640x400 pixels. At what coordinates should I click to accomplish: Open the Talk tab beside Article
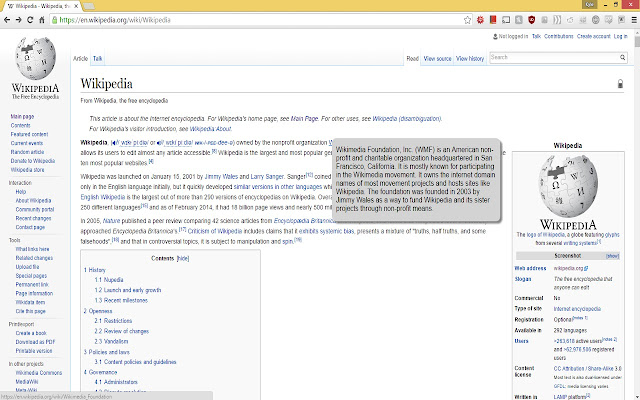point(98,58)
